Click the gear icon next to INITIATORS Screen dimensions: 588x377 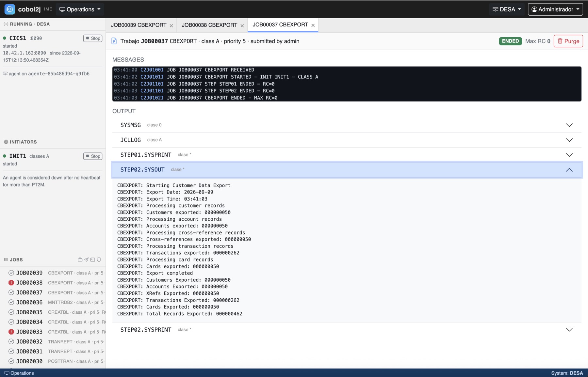pos(6,142)
